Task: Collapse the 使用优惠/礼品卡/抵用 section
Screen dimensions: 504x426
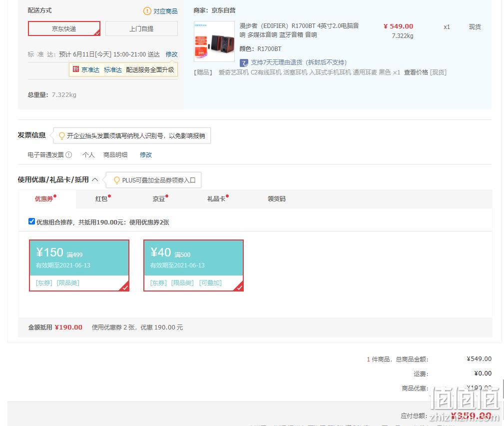Action: point(95,179)
